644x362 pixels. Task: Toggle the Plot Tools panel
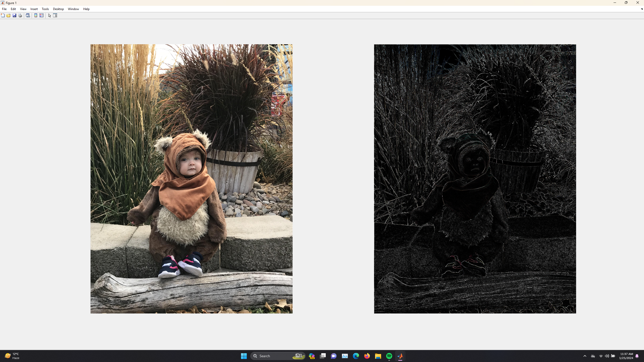(x=55, y=16)
